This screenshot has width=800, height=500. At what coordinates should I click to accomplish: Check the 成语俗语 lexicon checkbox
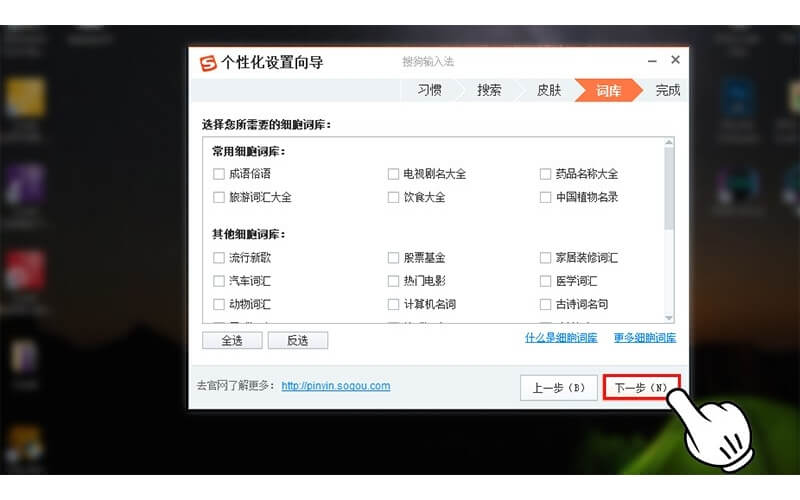(219, 174)
